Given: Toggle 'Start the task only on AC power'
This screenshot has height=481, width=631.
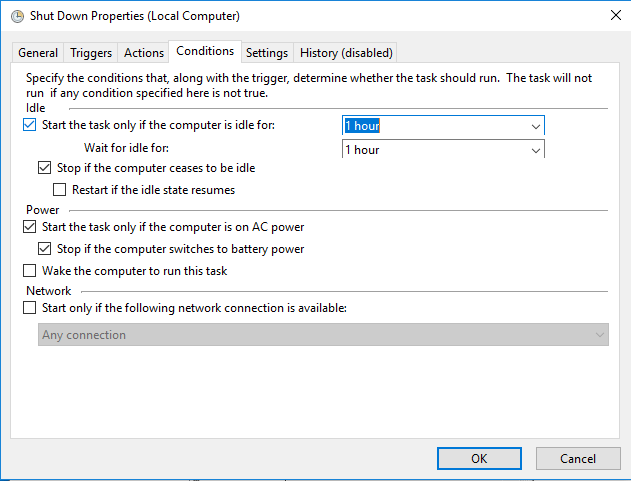Looking at the screenshot, I should pyautogui.click(x=29, y=227).
